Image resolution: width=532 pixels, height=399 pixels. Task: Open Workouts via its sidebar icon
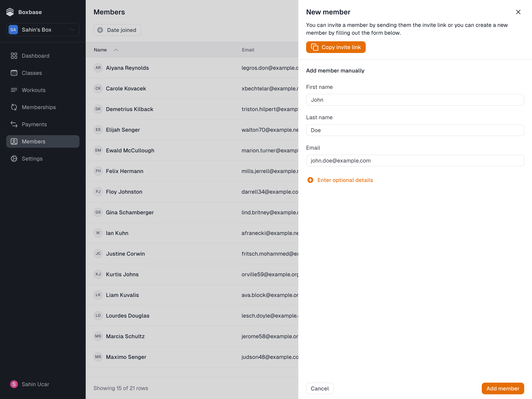(14, 90)
